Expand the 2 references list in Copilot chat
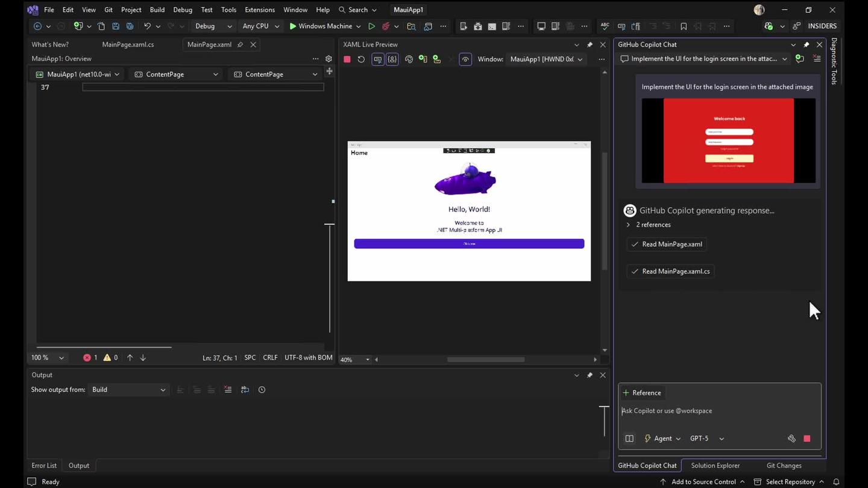 point(628,224)
